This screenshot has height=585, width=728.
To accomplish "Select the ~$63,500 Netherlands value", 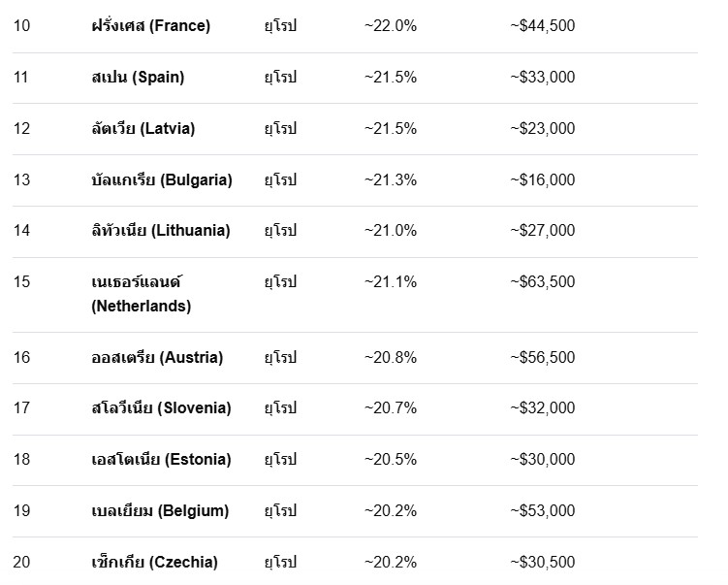I will 543,281.
